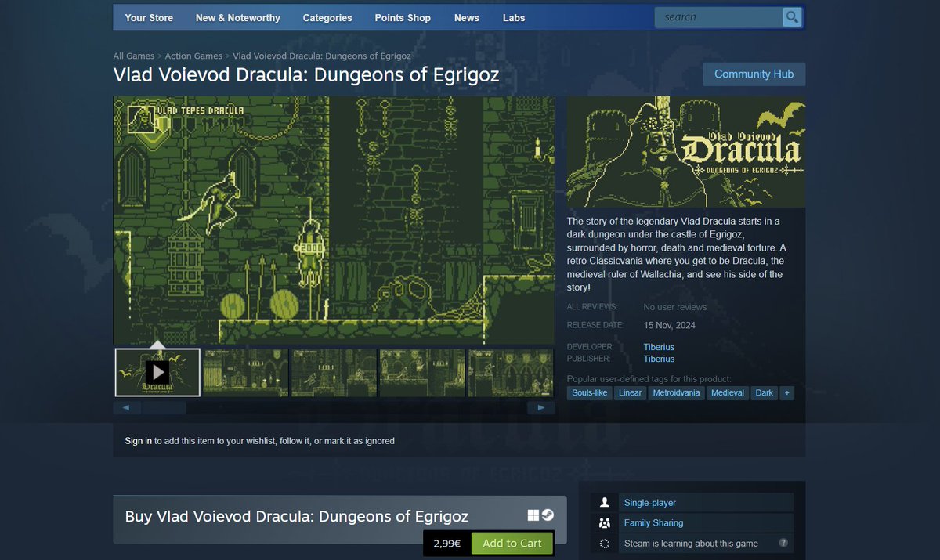
Task: Open the Points Shop menu item
Action: coord(402,17)
